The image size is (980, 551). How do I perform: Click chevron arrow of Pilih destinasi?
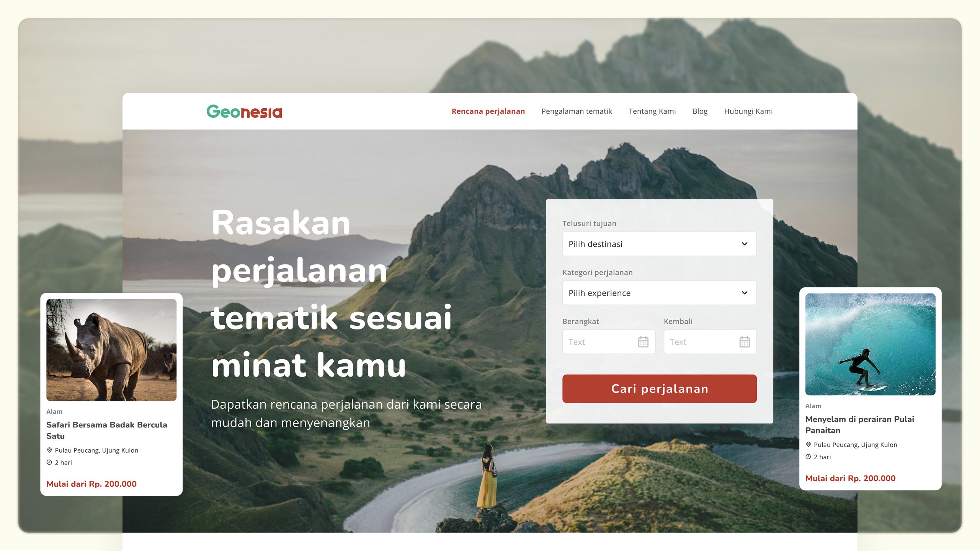(x=745, y=244)
